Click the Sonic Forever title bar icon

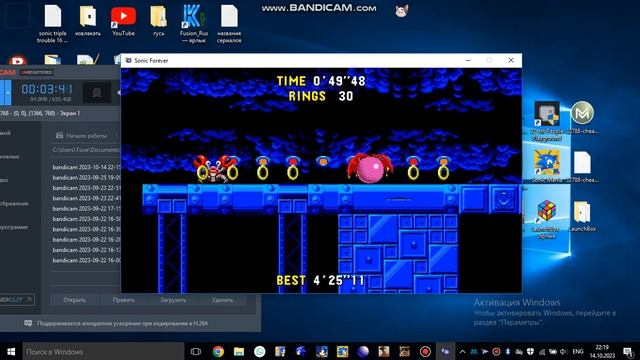(x=128, y=60)
